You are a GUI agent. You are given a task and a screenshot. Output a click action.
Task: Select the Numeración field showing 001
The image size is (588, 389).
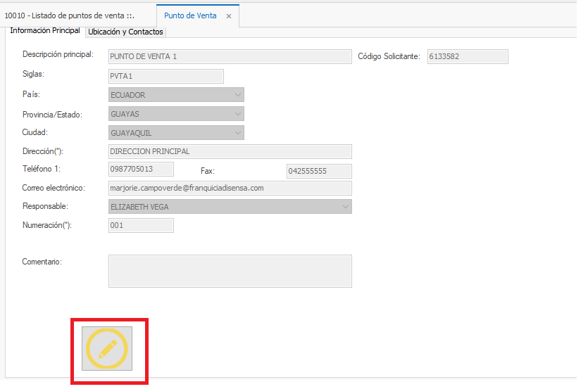pos(141,225)
